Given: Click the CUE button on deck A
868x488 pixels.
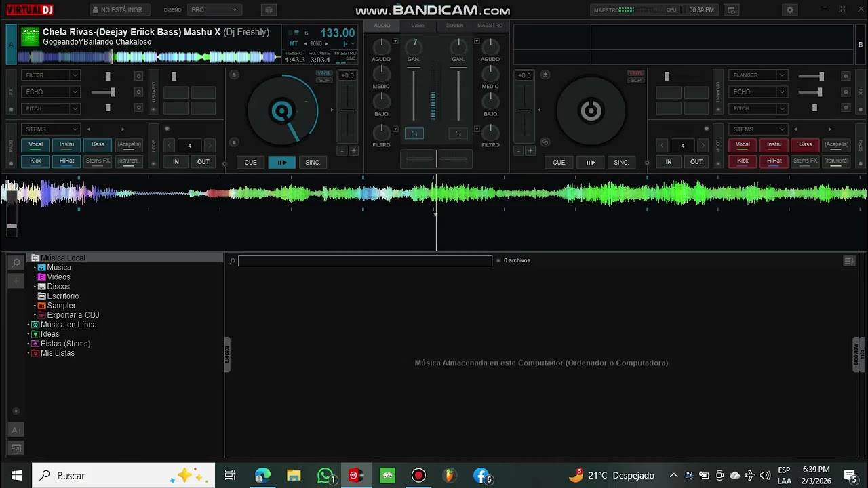Looking at the screenshot, I should coord(250,162).
